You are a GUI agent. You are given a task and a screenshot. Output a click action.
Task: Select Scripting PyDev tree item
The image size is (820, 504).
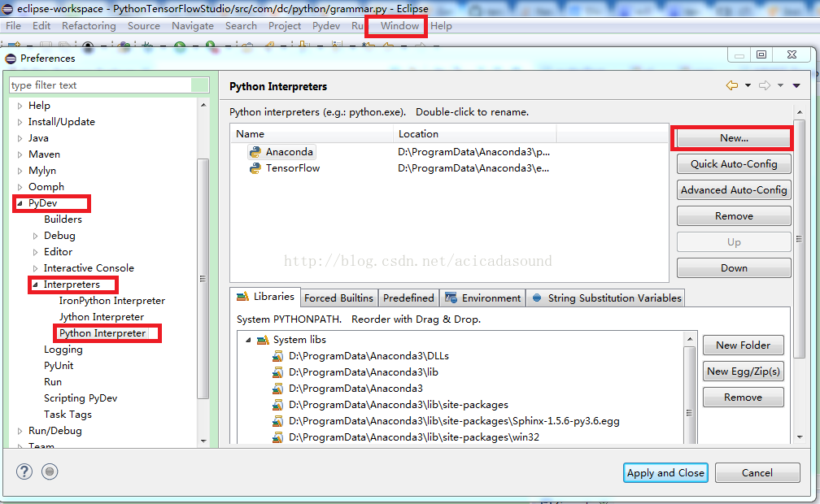pyautogui.click(x=81, y=398)
